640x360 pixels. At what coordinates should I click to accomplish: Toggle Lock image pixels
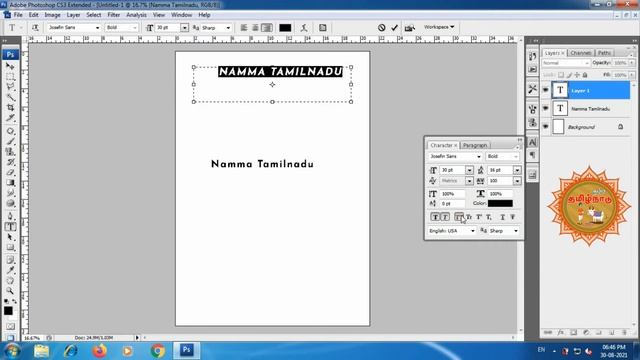pyautogui.click(x=569, y=75)
